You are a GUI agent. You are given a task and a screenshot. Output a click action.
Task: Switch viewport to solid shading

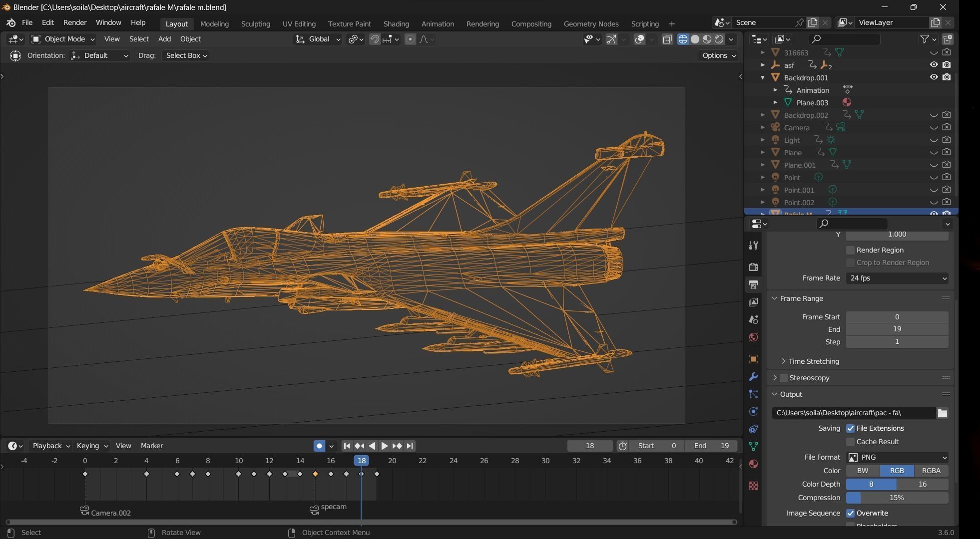click(695, 39)
